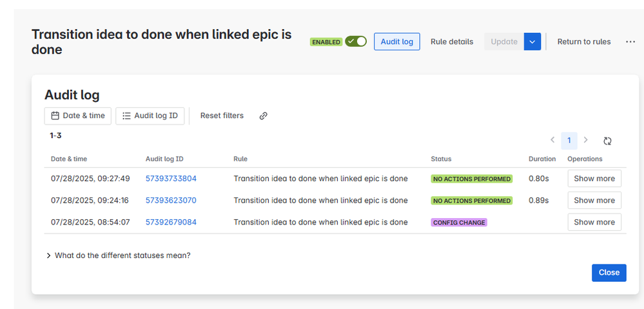Refresh the audit log list
Viewport: 644px width, 309px height.
tap(607, 141)
